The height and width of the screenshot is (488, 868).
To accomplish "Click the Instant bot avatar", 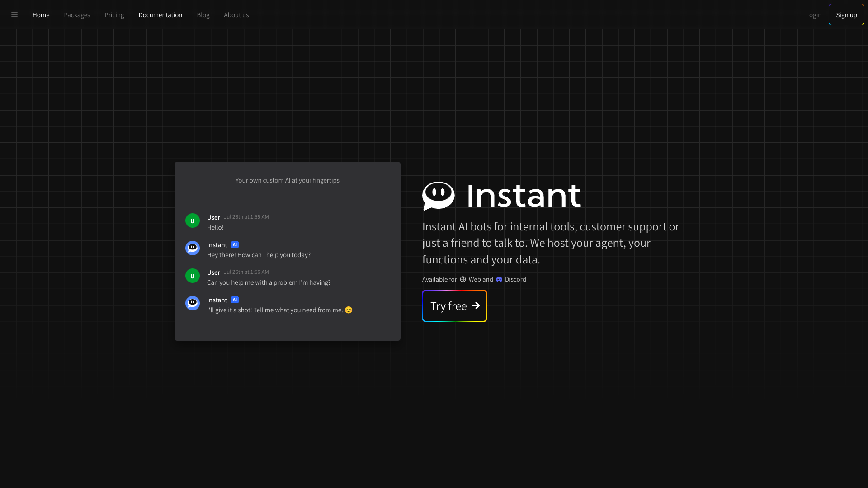I will coord(192,248).
